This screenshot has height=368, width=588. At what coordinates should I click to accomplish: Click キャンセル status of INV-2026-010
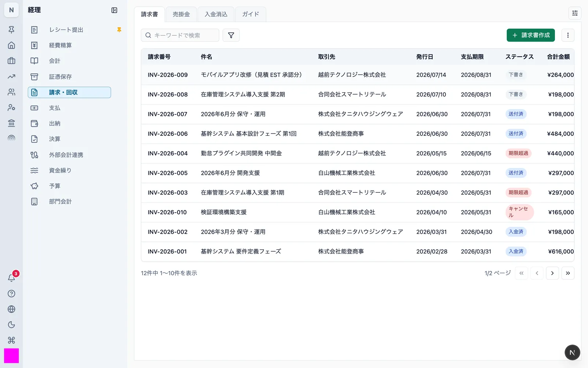coord(519,212)
